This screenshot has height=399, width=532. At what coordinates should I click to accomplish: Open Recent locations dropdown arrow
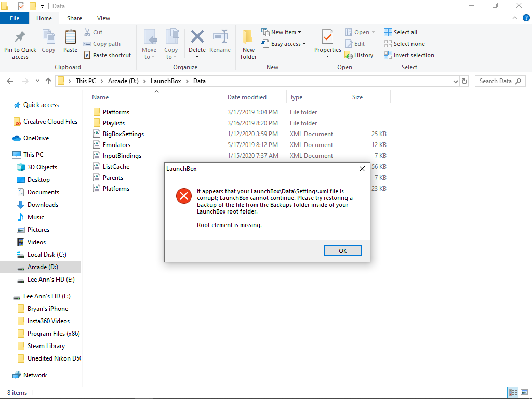tap(37, 81)
